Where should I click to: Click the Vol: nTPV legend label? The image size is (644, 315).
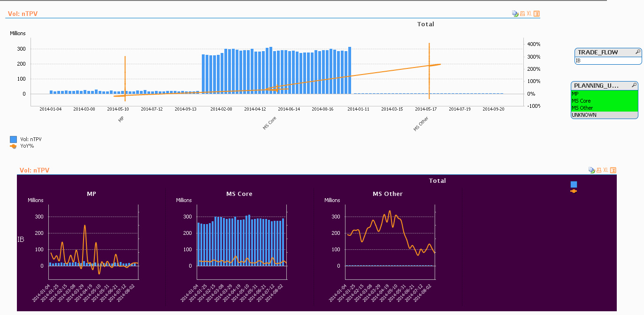[31, 139]
